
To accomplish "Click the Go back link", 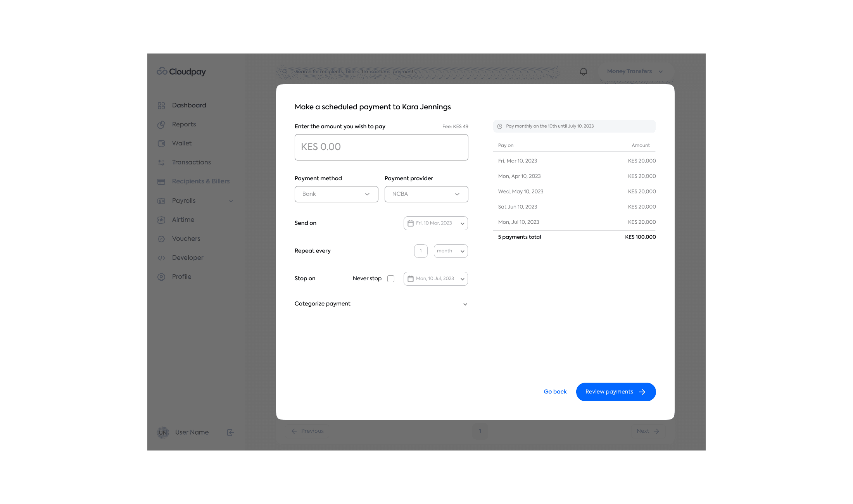I will pyautogui.click(x=555, y=392).
